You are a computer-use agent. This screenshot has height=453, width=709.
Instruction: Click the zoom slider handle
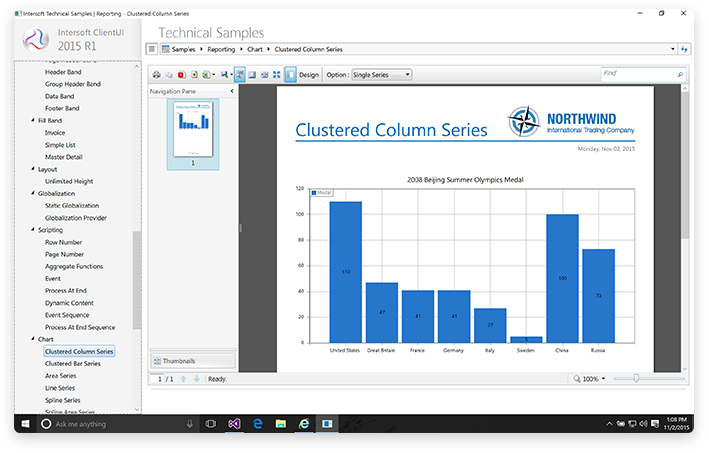637,378
